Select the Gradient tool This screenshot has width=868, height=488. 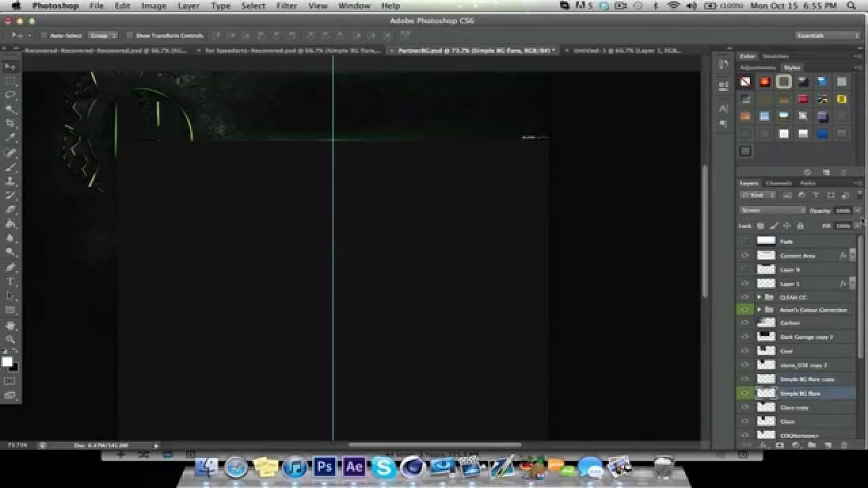coord(10,224)
